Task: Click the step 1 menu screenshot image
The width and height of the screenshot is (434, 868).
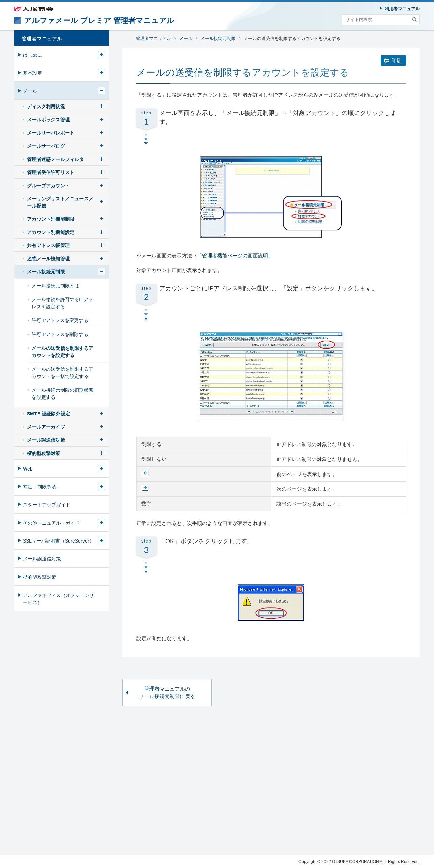Action: tap(271, 197)
